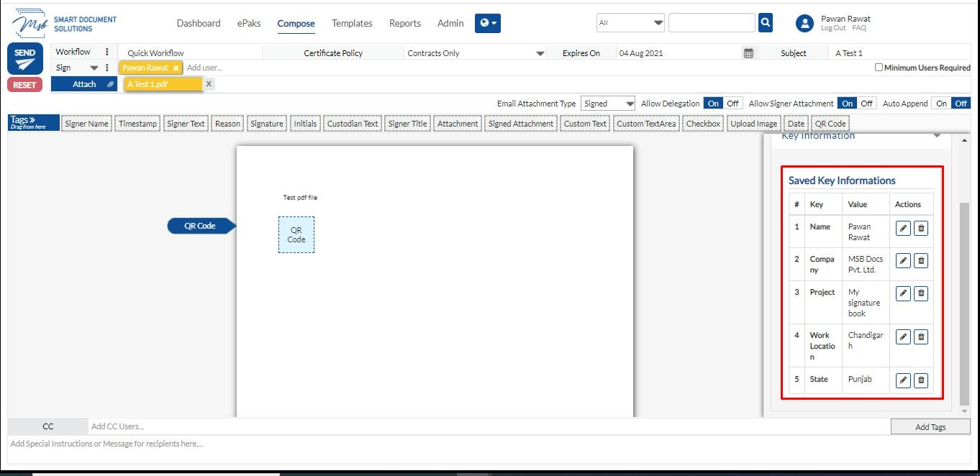Open the Templates menu item
Viewport: 980px width, 476px height.
click(352, 23)
